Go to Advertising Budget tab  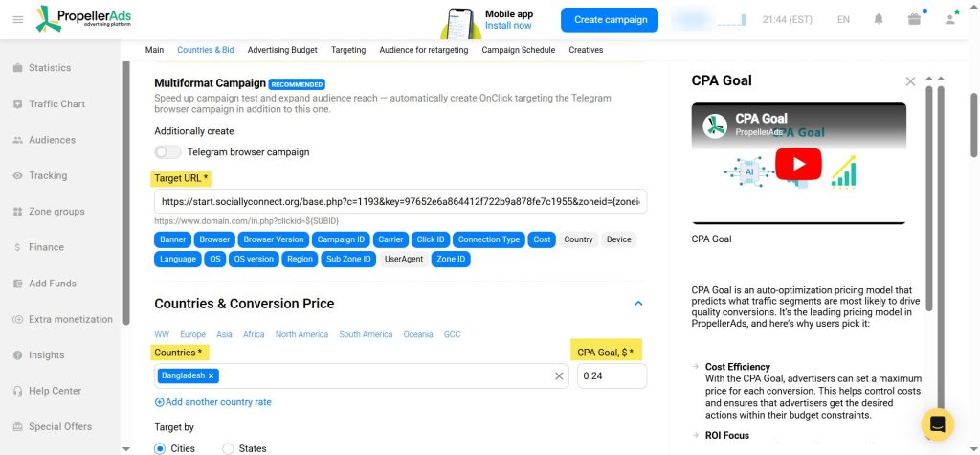282,50
